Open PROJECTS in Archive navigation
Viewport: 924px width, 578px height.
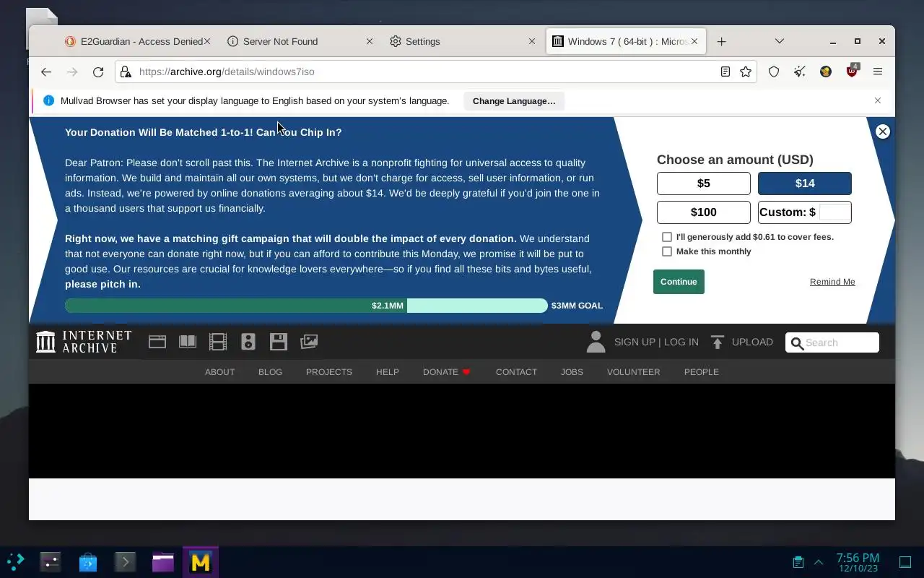[328, 372]
